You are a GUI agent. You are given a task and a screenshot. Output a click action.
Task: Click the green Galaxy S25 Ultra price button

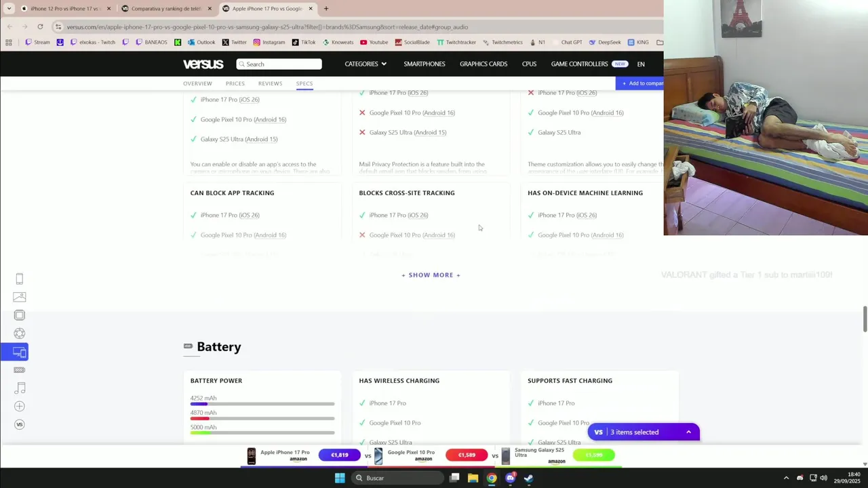click(593, 455)
